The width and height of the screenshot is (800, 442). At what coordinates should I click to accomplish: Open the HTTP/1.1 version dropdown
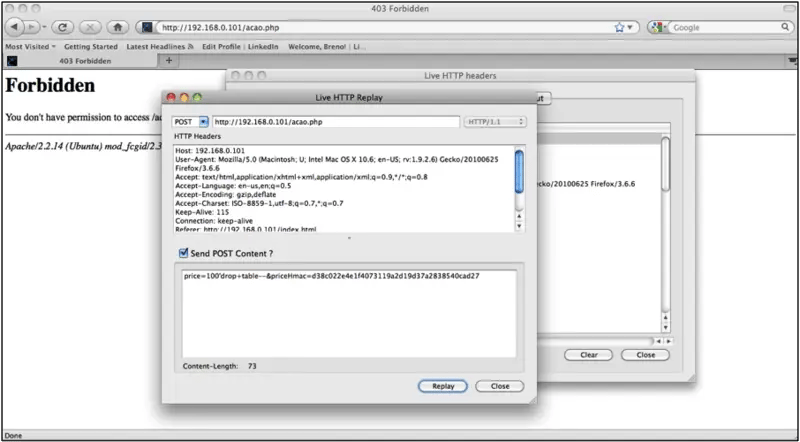point(494,122)
